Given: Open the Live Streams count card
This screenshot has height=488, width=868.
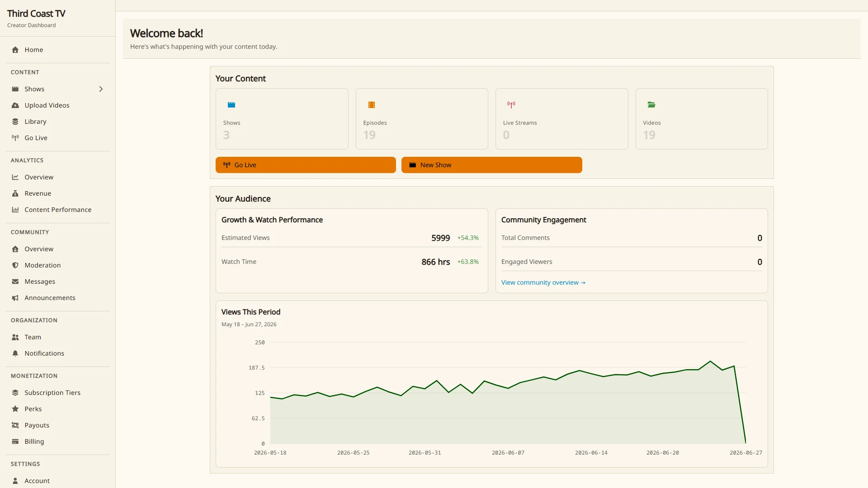Looking at the screenshot, I should 561,119.
